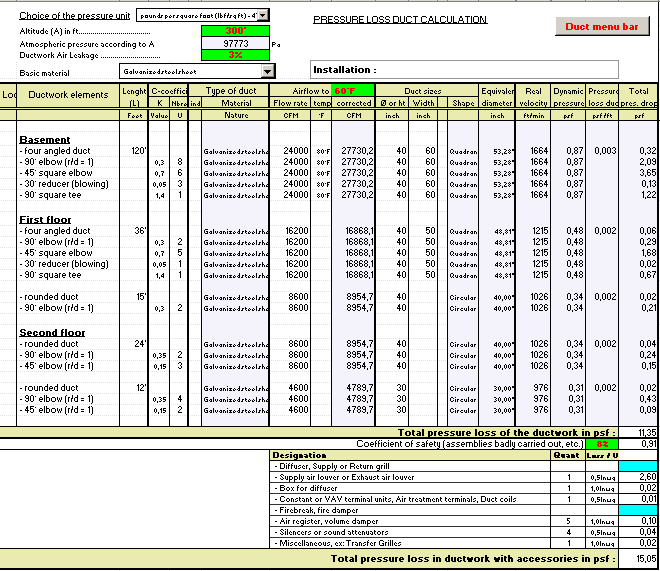Click the Duct menu bar button
The height and width of the screenshot is (571, 660).
coord(601,27)
